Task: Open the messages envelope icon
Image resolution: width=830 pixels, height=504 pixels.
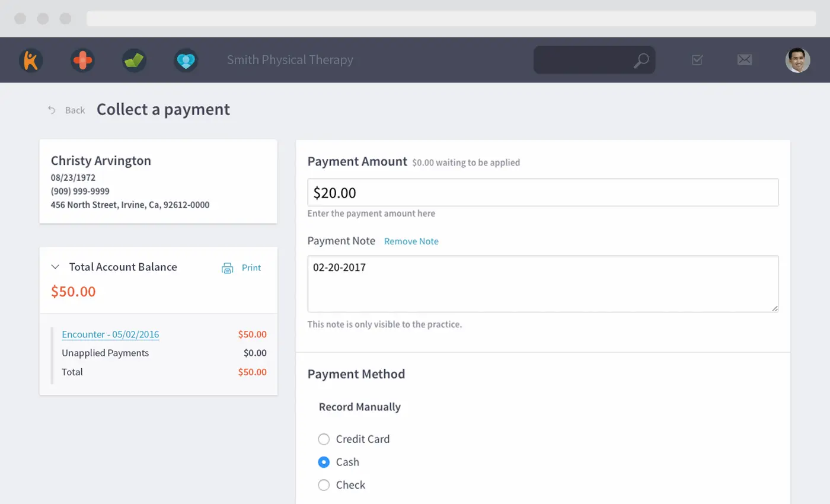Action: tap(744, 60)
